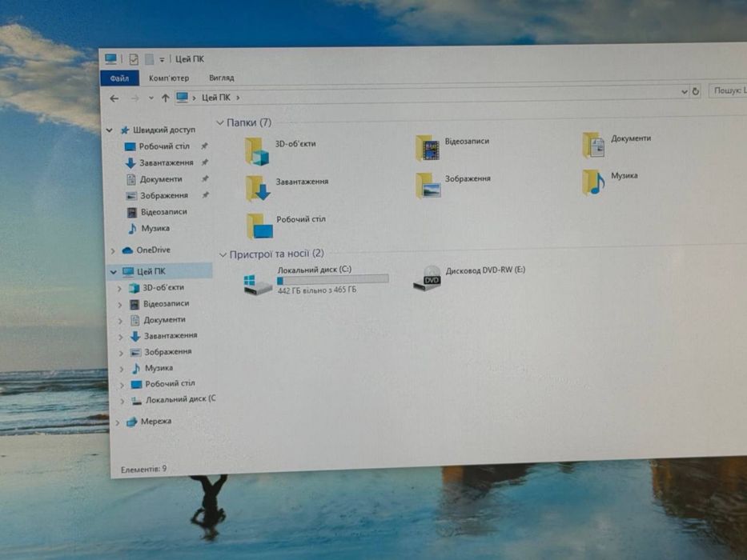Image resolution: width=747 pixels, height=560 pixels.
Task: Open the Робочий стіл folder icon in main pane
Action: (x=259, y=226)
